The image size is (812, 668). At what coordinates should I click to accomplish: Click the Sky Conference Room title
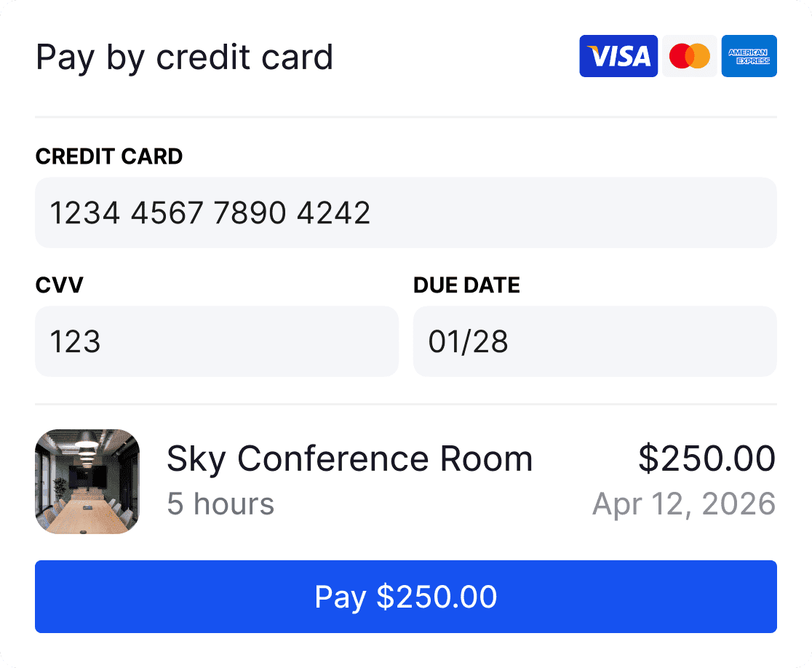[350, 458]
